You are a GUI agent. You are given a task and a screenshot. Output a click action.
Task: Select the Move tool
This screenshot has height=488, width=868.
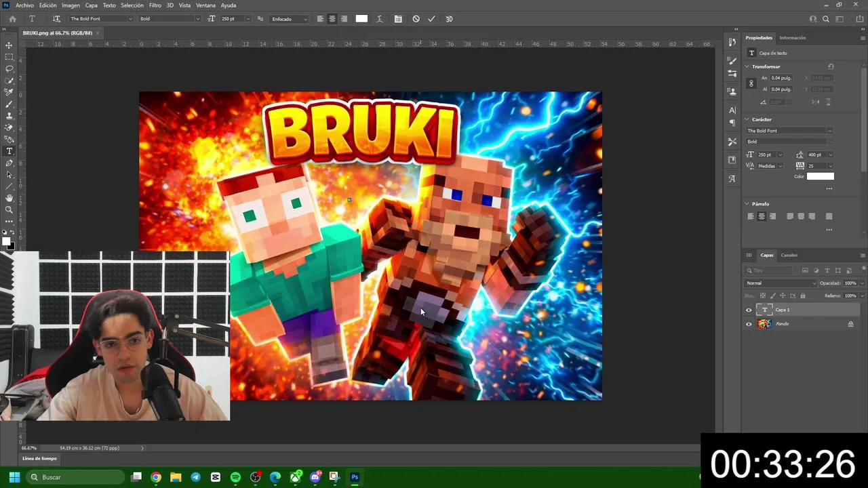(9, 45)
